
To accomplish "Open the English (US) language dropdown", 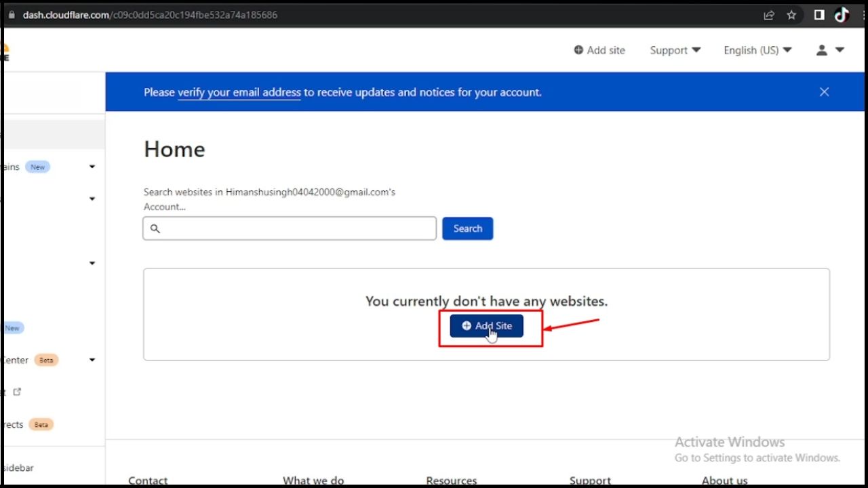I will [757, 50].
